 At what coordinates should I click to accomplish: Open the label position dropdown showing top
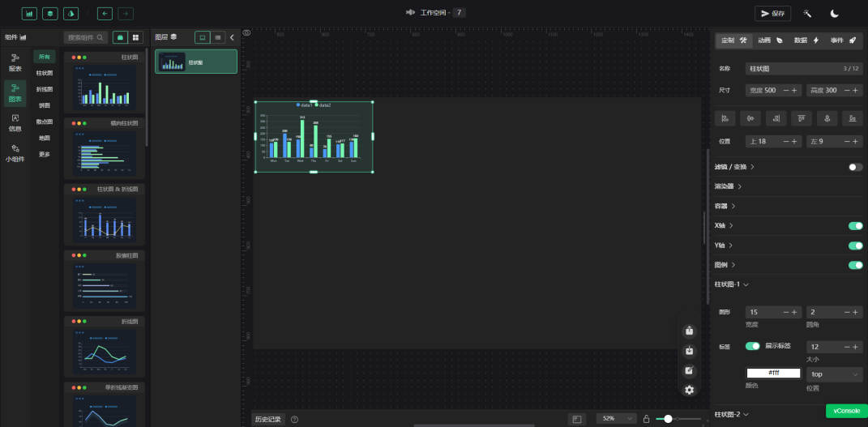pos(834,374)
